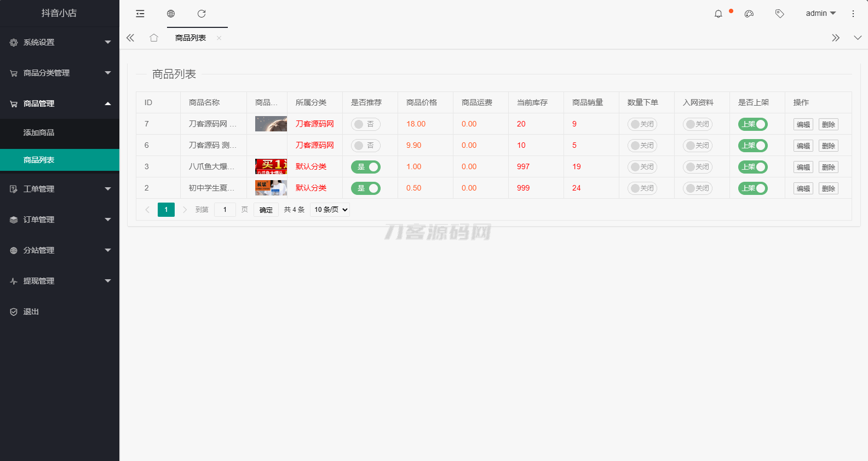Open the 10 条/页 page size dropdown
The height and width of the screenshot is (461, 868).
point(330,210)
